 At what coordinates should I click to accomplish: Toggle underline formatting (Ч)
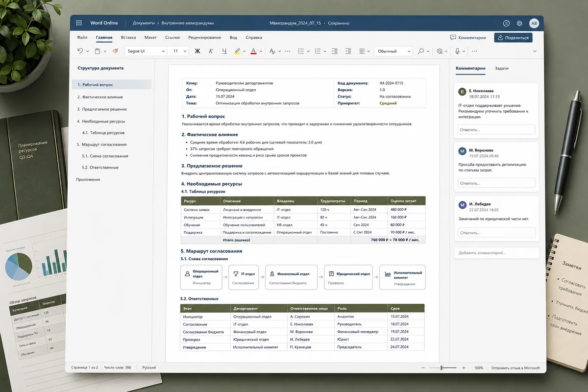click(x=224, y=51)
